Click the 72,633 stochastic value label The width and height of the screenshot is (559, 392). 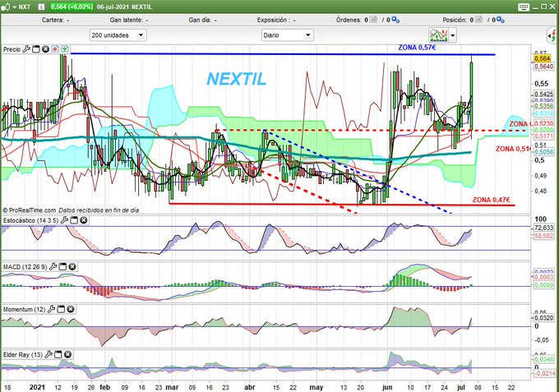543,228
